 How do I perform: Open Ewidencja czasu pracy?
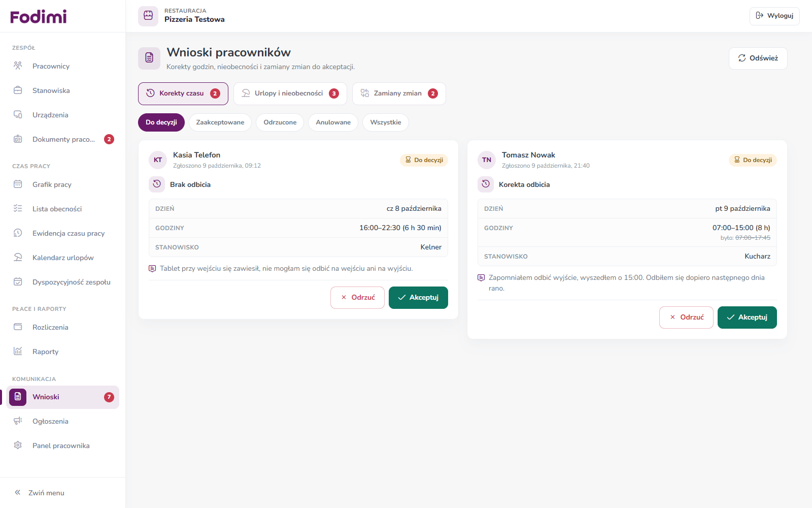click(x=62, y=233)
